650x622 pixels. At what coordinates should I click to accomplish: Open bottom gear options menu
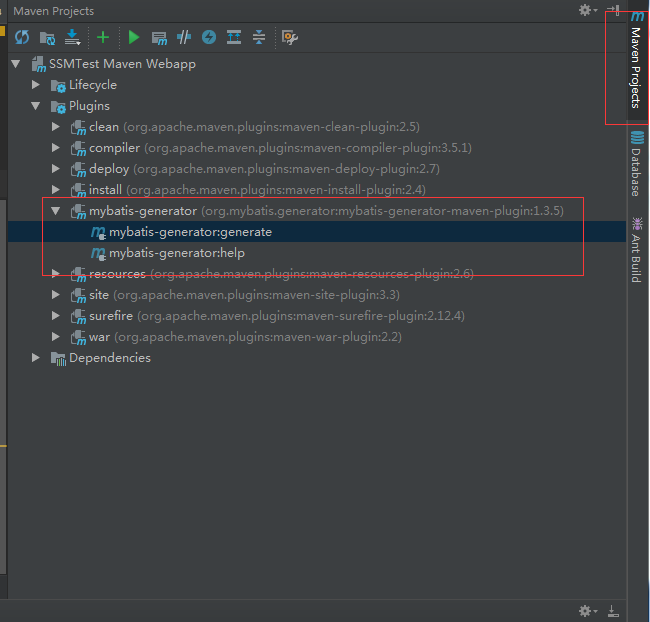(x=587, y=610)
